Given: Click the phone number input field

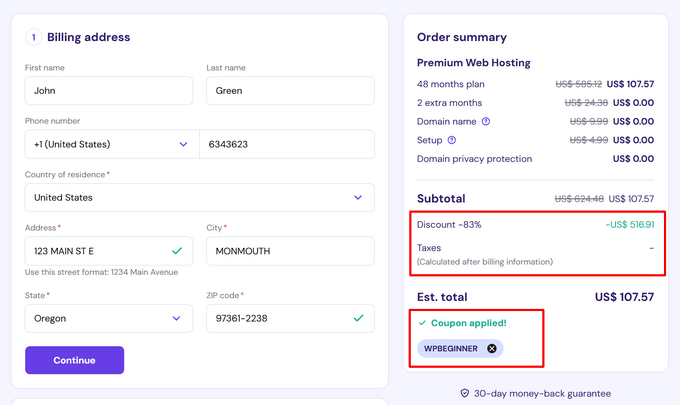Looking at the screenshot, I should point(286,144).
